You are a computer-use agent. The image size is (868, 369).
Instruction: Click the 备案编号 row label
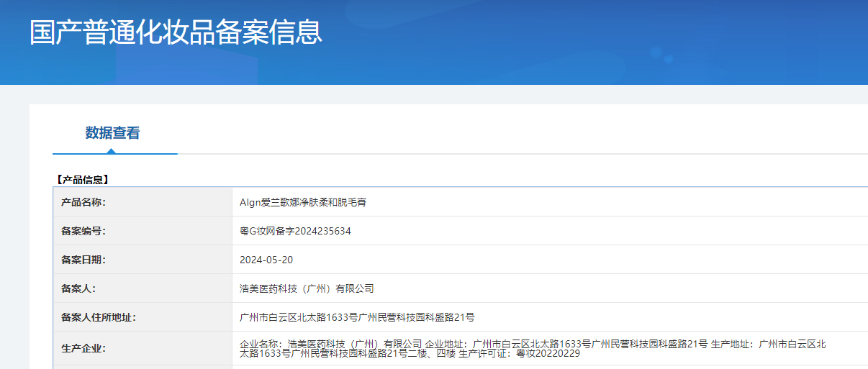83,231
